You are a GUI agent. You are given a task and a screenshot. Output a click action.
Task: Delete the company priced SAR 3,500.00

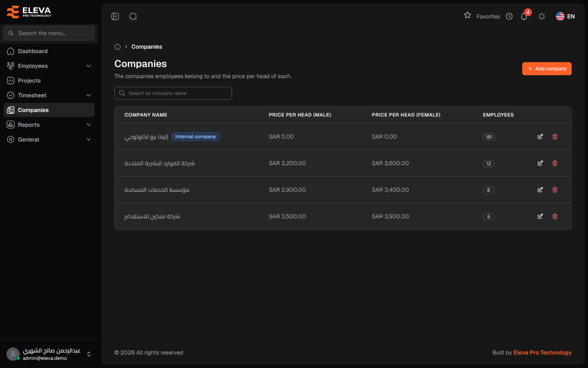pos(555,216)
